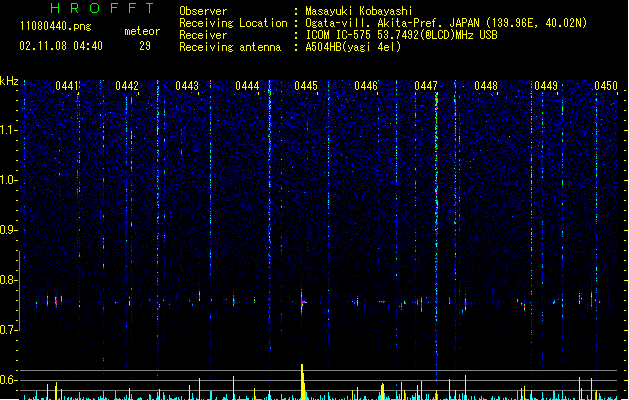Click the antenna text A504HB(yagi 4el)
This screenshot has width=629, height=400.
pos(353,47)
